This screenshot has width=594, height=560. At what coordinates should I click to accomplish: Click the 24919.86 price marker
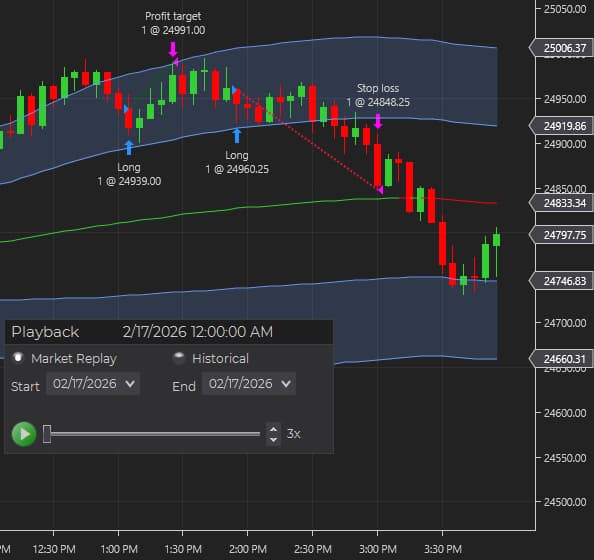click(561, 126)
